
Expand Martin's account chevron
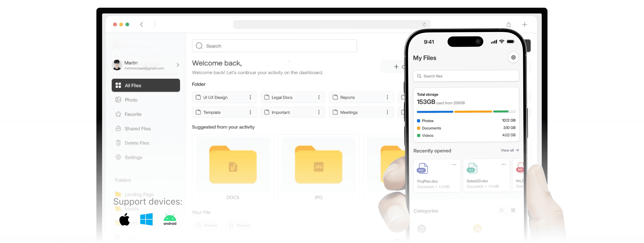point(178,65)
